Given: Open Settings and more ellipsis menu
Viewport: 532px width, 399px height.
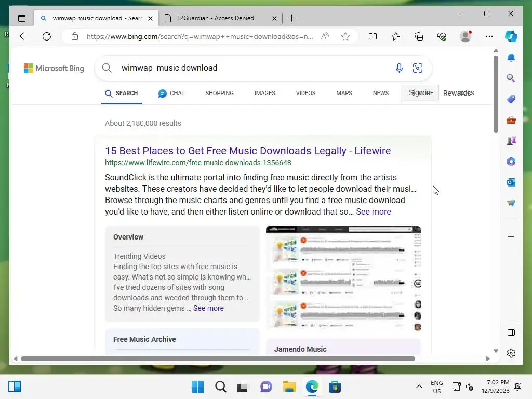Looking at the screenshot, I should 489,36.
